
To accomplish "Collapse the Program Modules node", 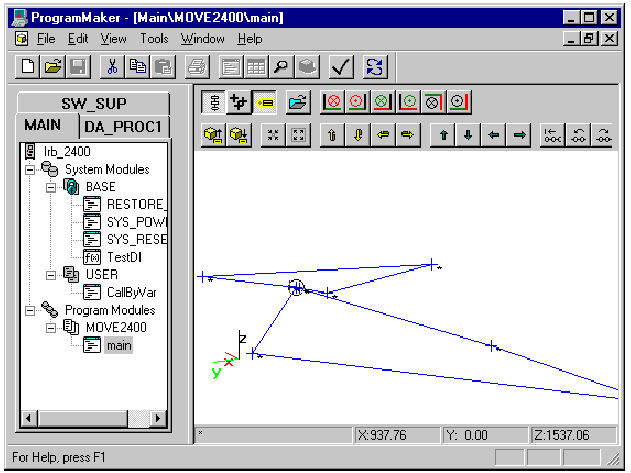I will click(x=30, y=310).
